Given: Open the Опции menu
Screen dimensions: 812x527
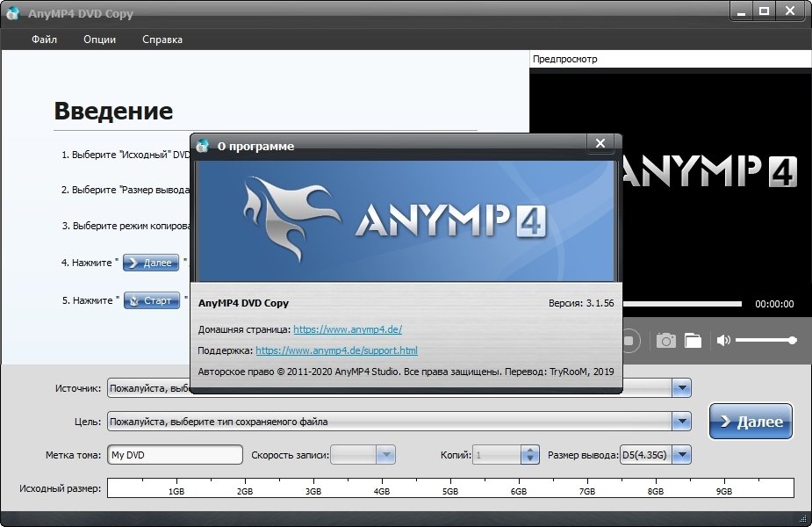Looking at the screenshot, I should coord(99,40).
